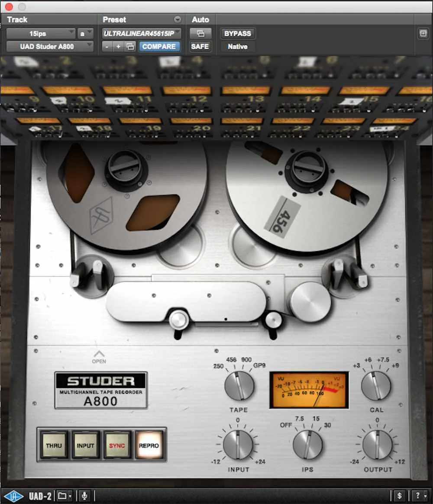
Task: Open the folder preset menu in the UAD toolbar
Action: (65, 496)
